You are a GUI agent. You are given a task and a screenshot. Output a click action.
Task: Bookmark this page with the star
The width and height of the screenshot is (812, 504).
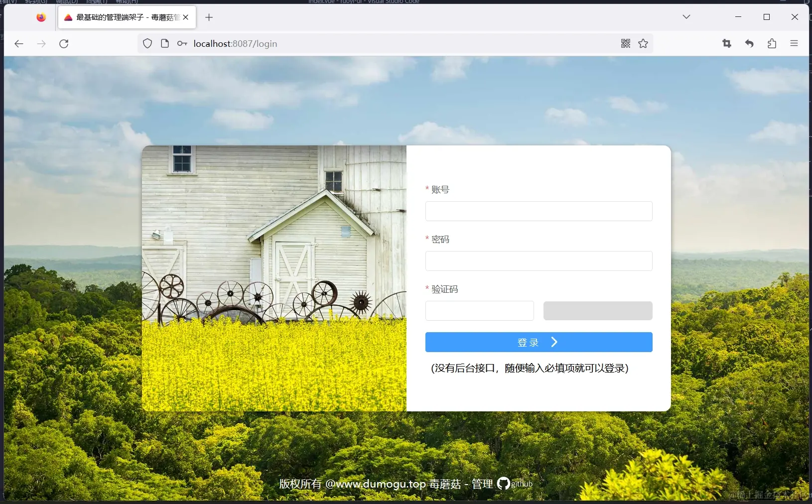point(643,44)
